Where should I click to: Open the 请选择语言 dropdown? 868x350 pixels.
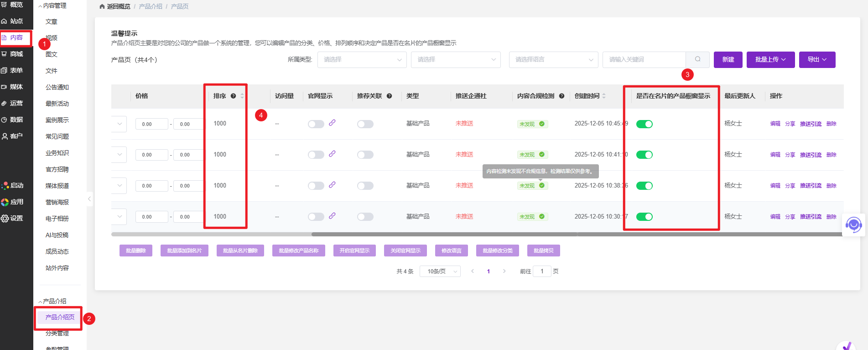553,60
